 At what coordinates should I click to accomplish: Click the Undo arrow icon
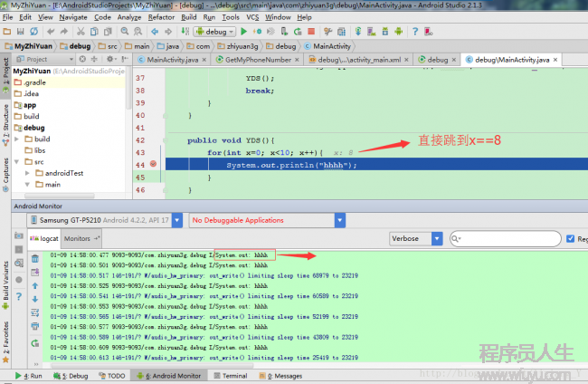(51, 32)
